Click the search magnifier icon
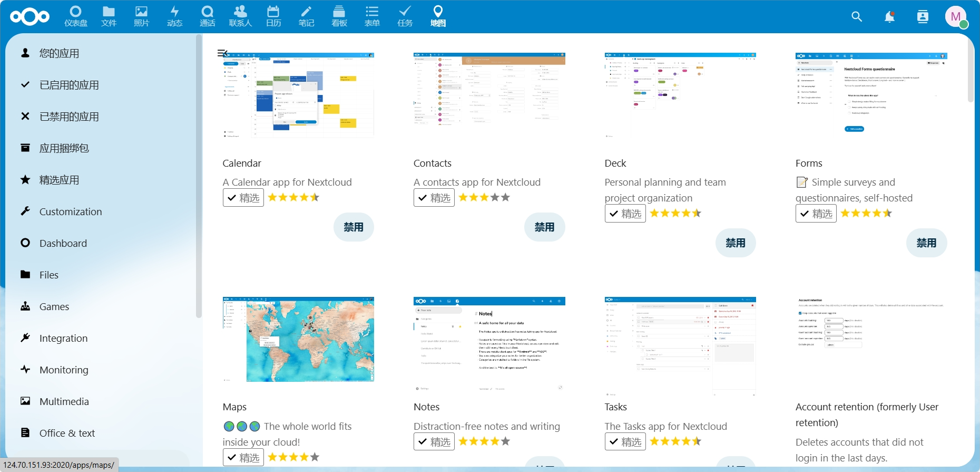Image resolution: width=980 pixels, height=472 pixels. tap(857, 17)
